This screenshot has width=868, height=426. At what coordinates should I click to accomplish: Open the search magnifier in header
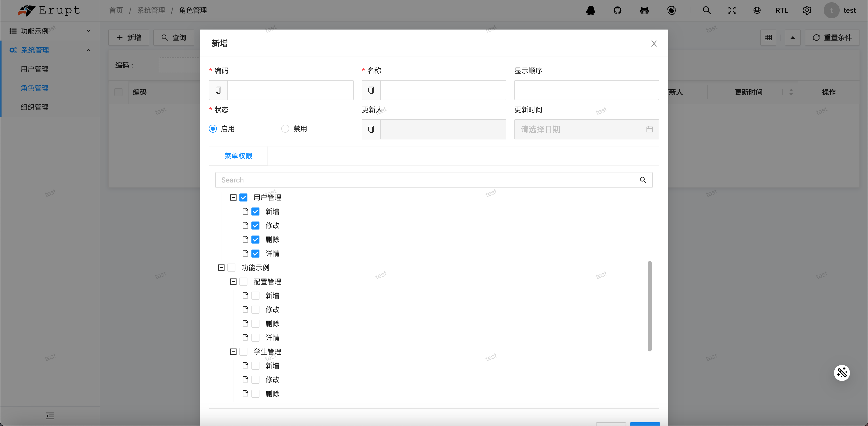pyautogui.click(x=707, y=11)
